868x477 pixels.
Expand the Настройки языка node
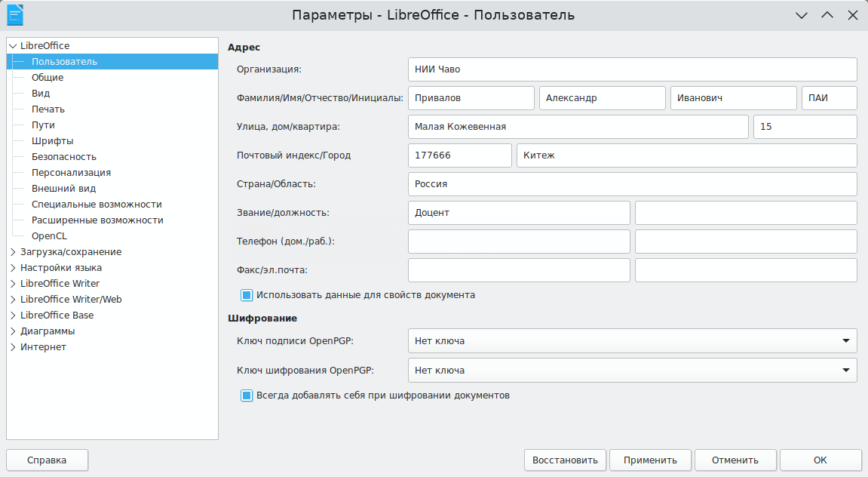click(x=13, y=268)
